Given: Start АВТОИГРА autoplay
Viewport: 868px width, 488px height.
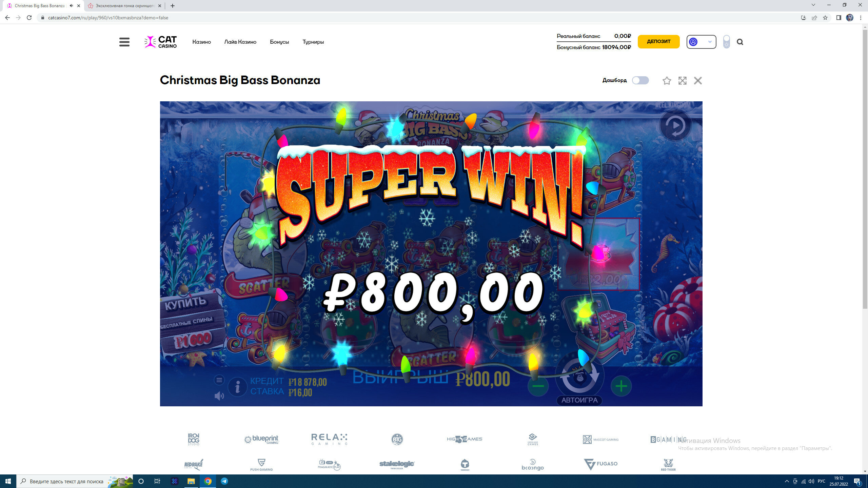Looking at the screenshot, I should click(579, 400).
